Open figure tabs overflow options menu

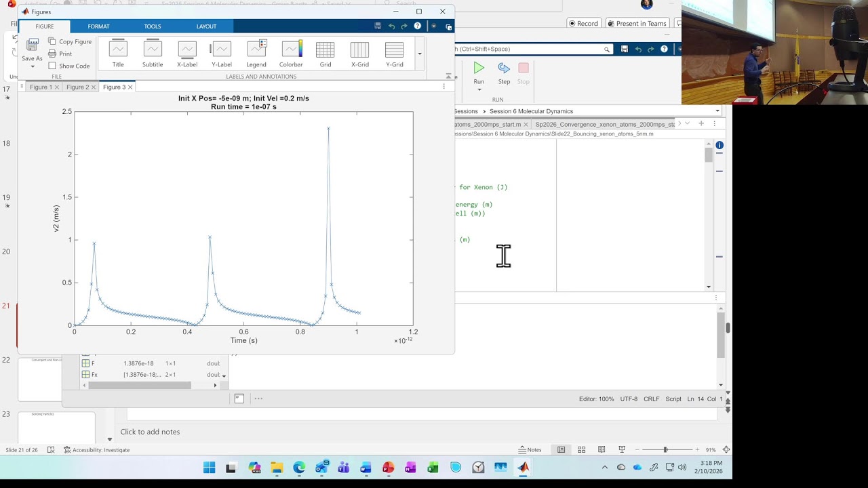[x=444, y=87]
